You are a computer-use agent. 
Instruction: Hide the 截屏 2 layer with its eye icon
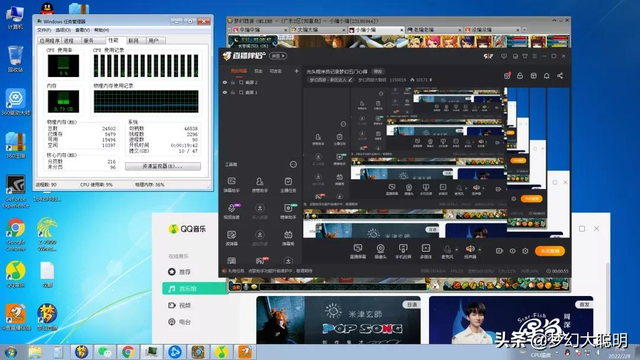pos(225,82)
